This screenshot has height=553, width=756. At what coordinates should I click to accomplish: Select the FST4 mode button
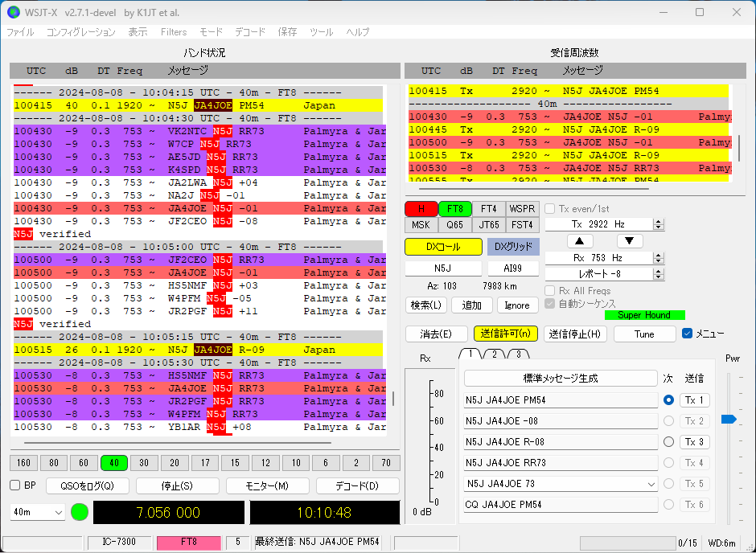522,225
